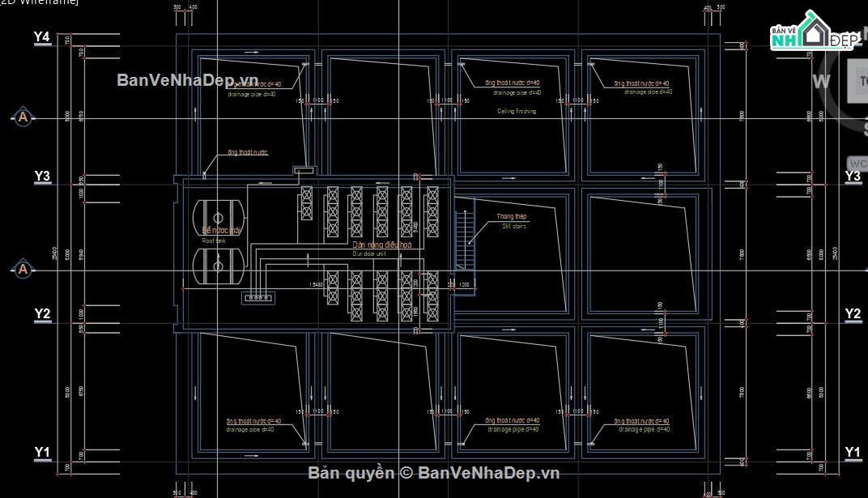
Task: Select the "Still stairs" annotation text
Action: click(x=513, y=226)
